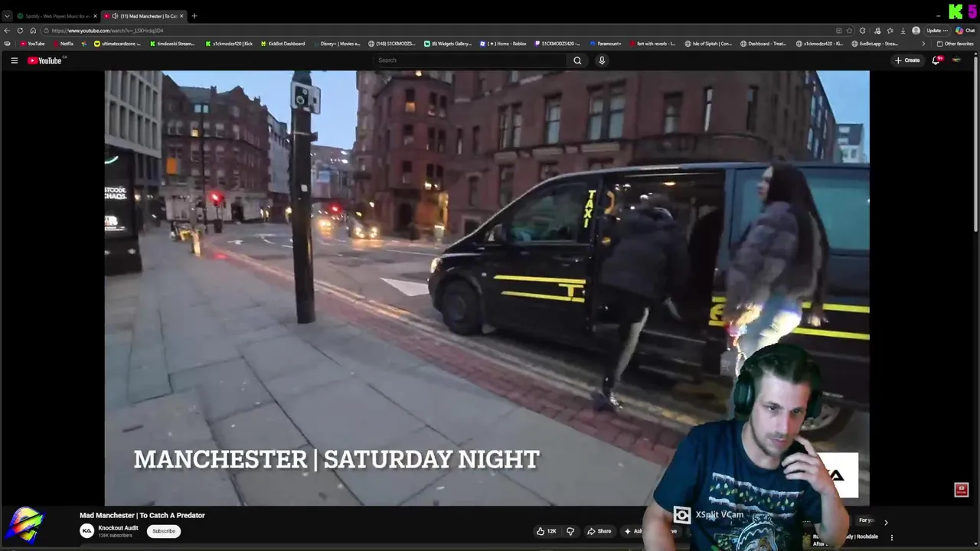This screenshot has height=551, width=980.
Task: Click the browser refresh extension icon
Action: pos(863,31)
